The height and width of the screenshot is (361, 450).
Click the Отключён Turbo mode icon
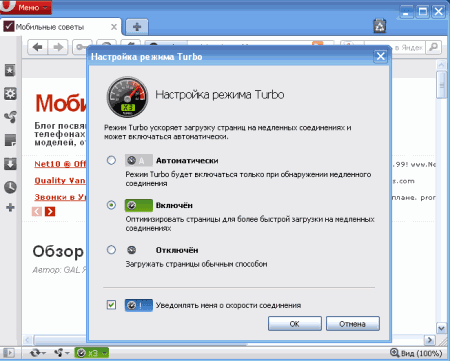tap(132, 250)
